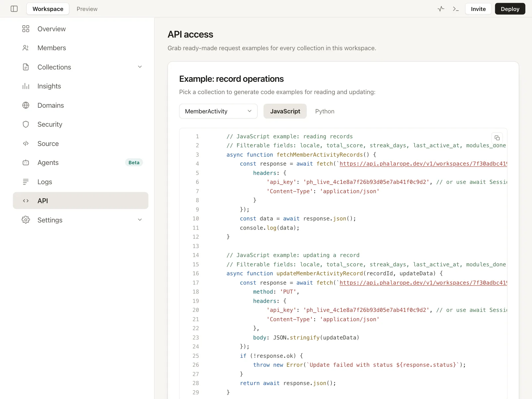Click the Logs lines icon
The image size is (532, 399).
26,182
